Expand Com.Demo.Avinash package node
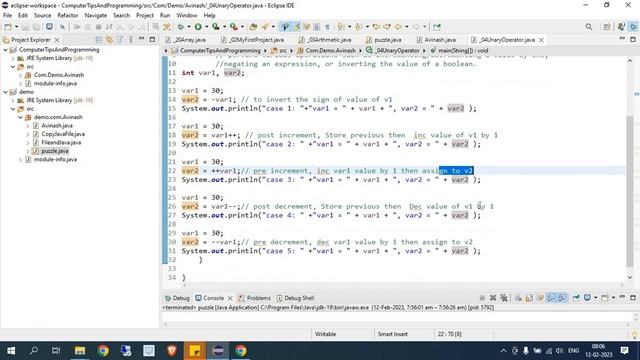640x360 pixels. pyautogui.click(x=20, y=75)
